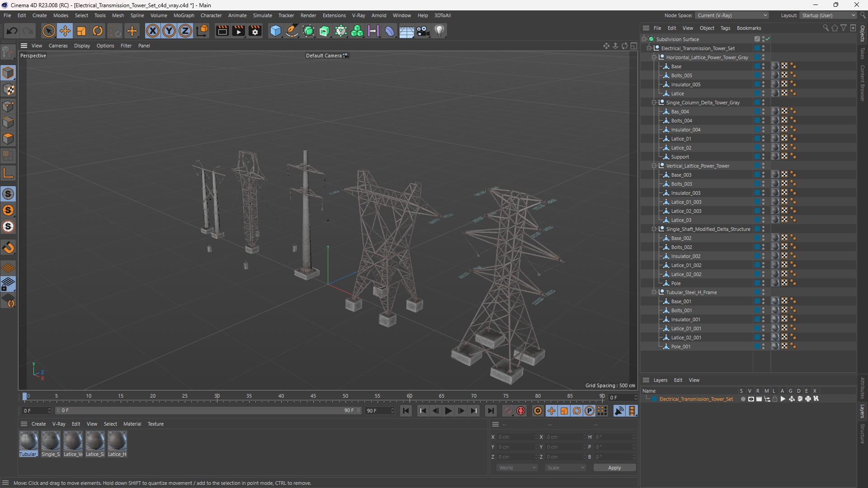Collapse Vertical_Lattice_Power_Tower group
Viewport: 868px width, 488px height.
click(654, 166)
